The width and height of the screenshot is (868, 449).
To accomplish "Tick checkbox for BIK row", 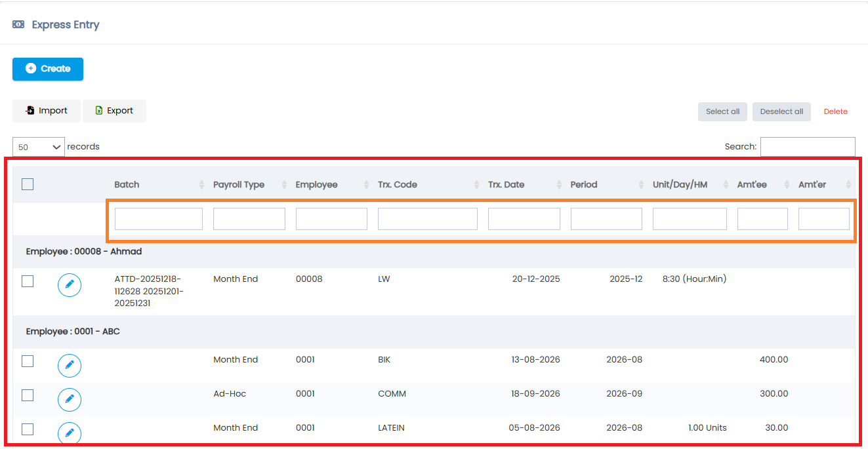I will click(28, 361).
